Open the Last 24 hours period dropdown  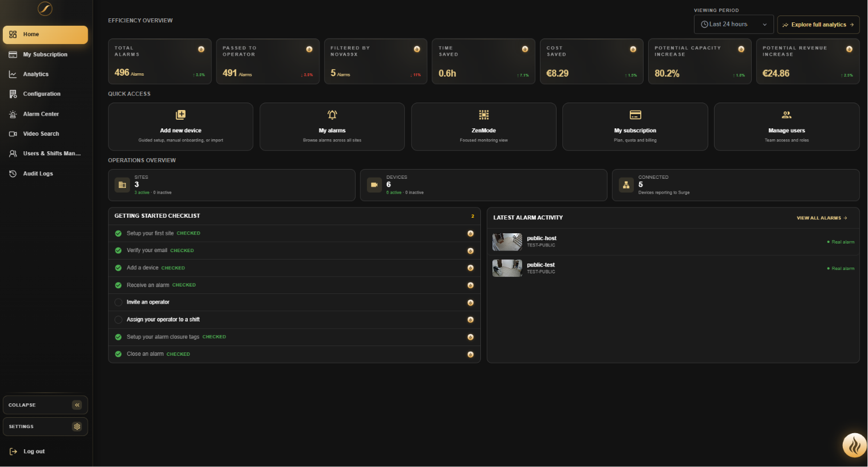[x=734, y=24]
